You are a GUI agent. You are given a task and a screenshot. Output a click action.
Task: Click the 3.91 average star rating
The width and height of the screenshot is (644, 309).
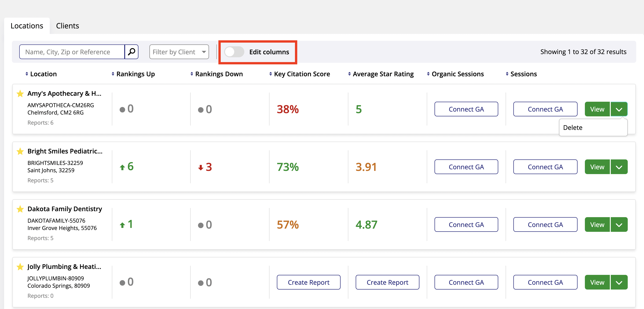(366, 167)
